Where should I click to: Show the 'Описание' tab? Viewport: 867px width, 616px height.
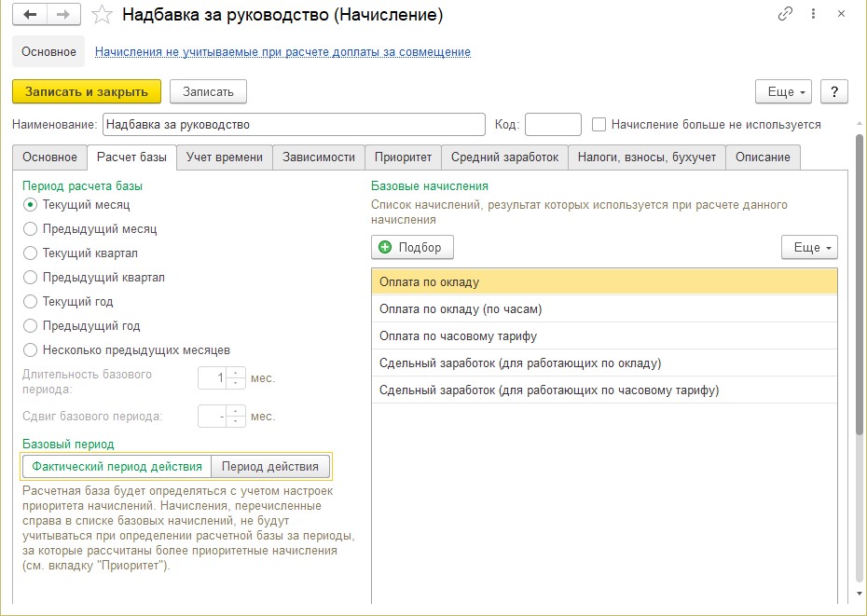click(x=763, y=157)
